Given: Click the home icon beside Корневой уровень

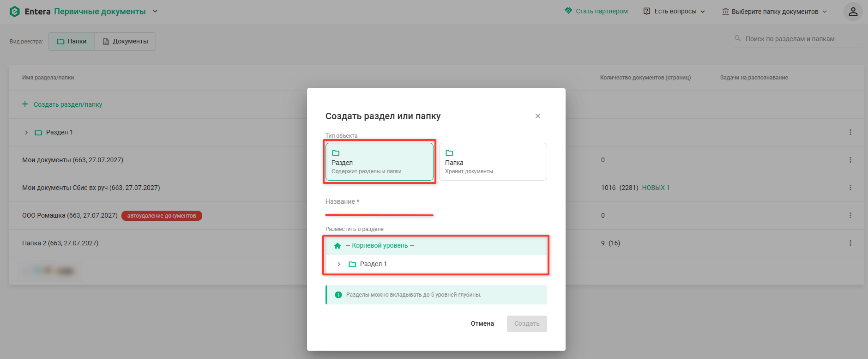Looking at the screenshot, I should click(338, 246).
